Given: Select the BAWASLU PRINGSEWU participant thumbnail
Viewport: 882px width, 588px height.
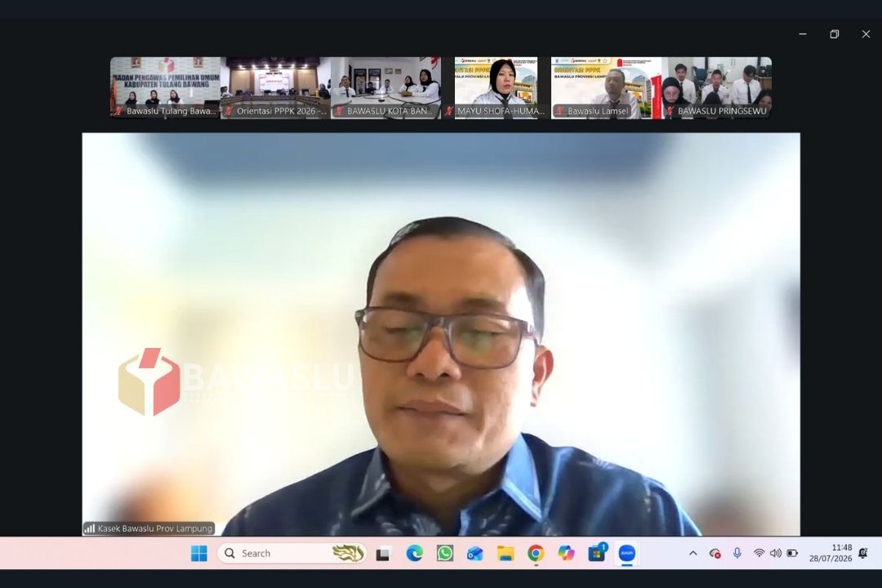Looking at the screenshot, I should [717, 87].
